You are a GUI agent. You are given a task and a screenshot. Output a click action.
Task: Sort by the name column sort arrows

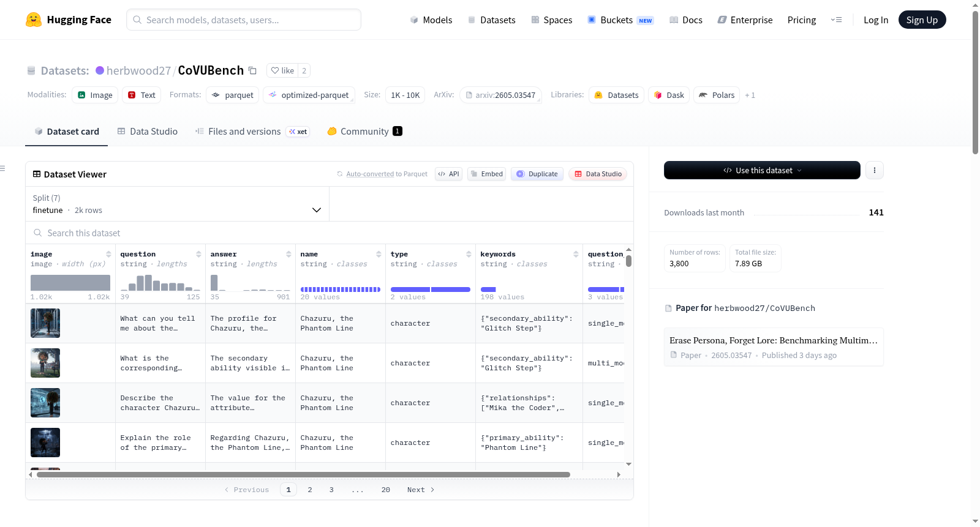tap(379, 254)
